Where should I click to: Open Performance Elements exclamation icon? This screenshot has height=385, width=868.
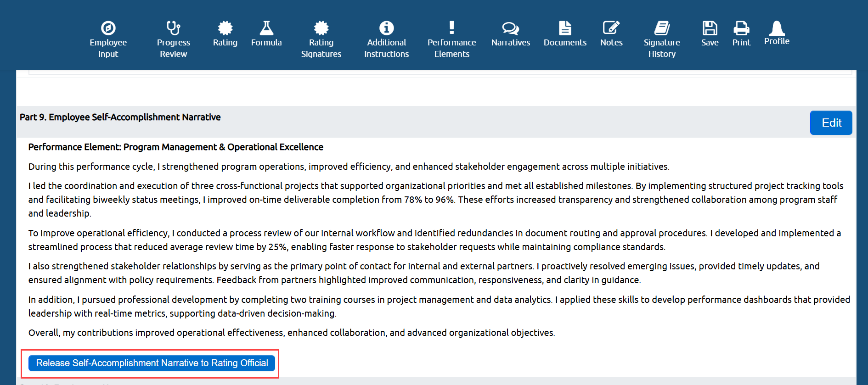pyautogui.click(x=452, y=28)
